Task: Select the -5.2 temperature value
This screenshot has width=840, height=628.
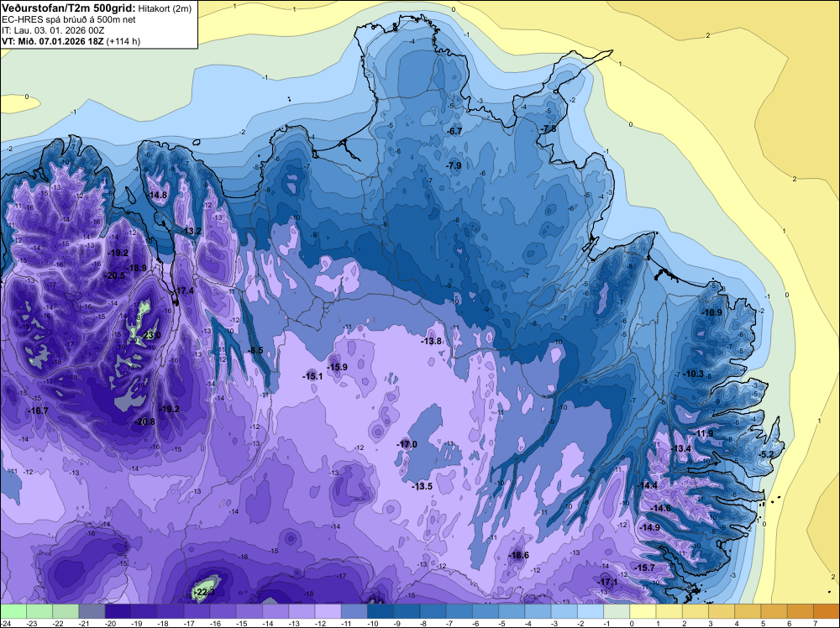Action: 767,454
